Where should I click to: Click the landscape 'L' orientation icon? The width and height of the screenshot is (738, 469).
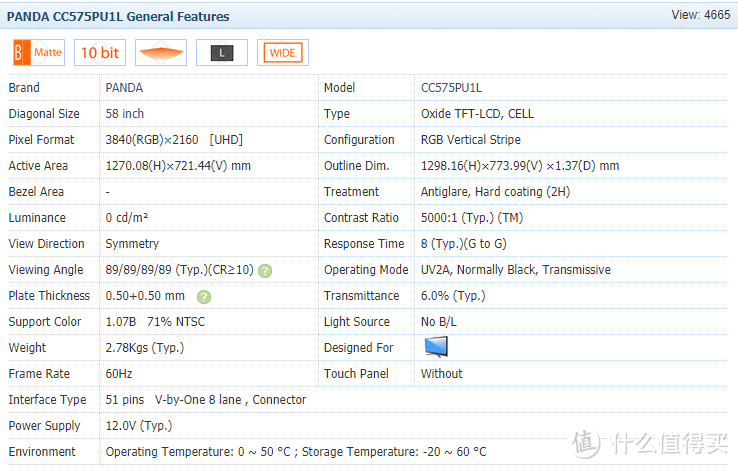tap(222, 52)
